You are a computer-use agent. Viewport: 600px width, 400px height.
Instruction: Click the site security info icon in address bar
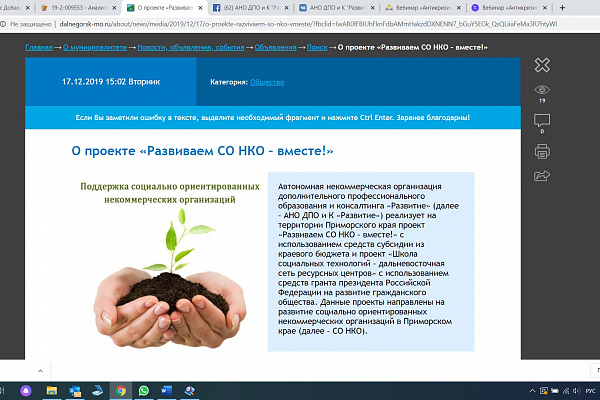[x=3, y=24]
